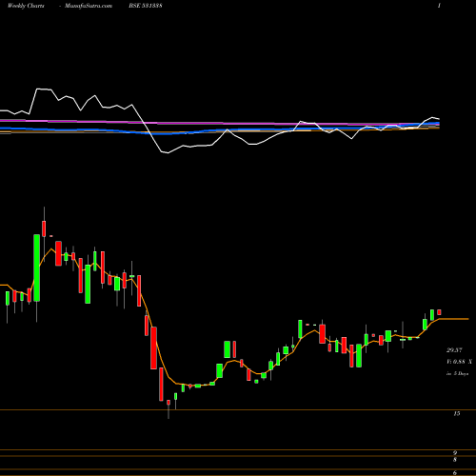Click the last red candlestick on the right
Image resolution: width=476 pixels, height=476 pixels.
439,312
